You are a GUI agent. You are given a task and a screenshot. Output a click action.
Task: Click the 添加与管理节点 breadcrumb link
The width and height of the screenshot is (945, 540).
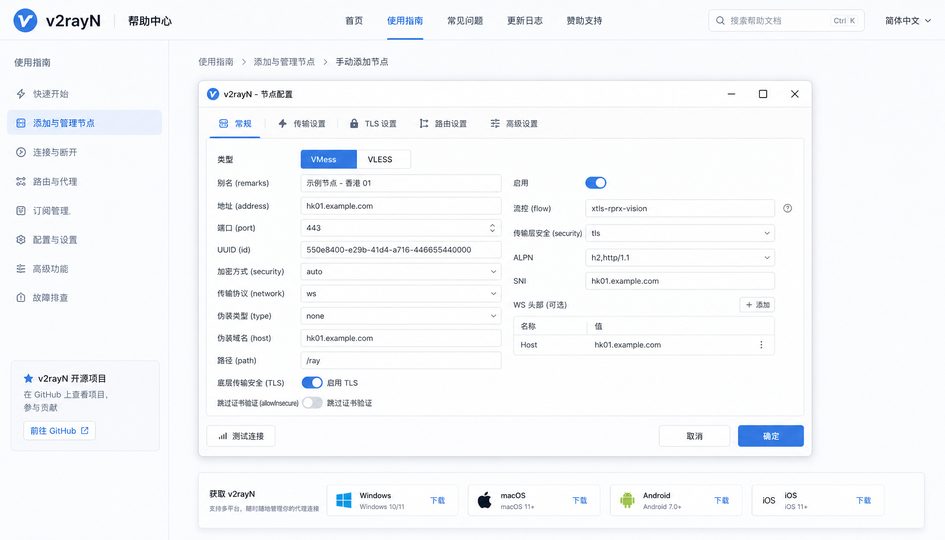coord(284,61)
